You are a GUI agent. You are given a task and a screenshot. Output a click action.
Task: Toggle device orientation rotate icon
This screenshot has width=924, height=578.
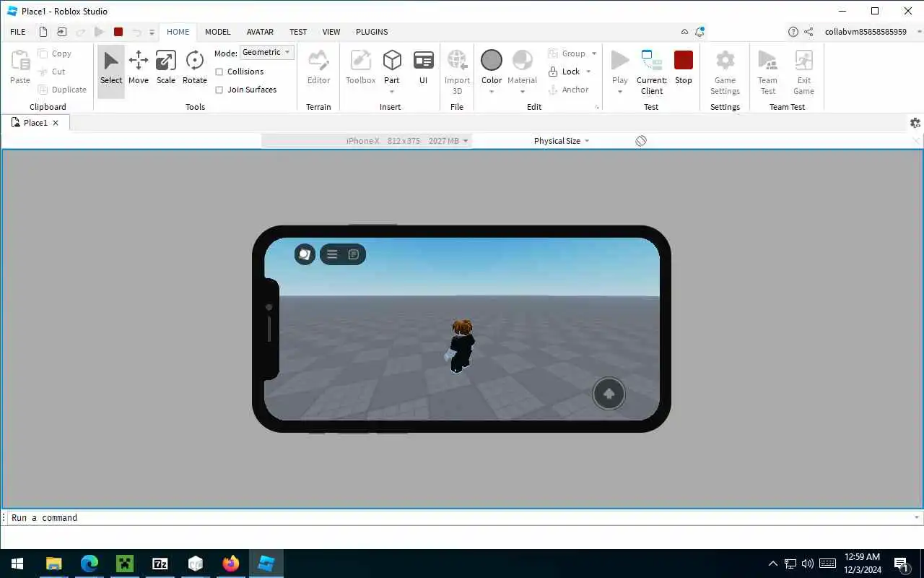641,141
